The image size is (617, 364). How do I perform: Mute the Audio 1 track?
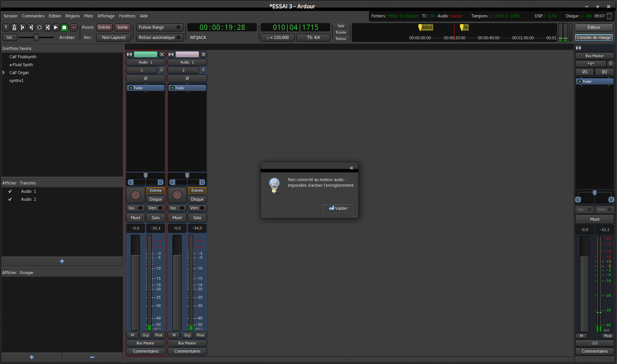pos(135,218)
